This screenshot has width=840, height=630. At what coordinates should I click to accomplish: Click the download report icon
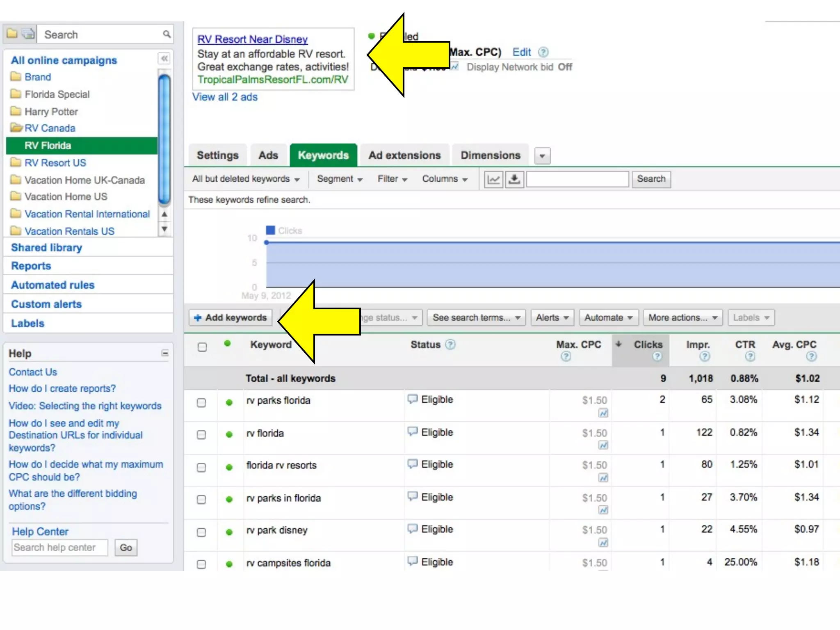pos(514,179)
